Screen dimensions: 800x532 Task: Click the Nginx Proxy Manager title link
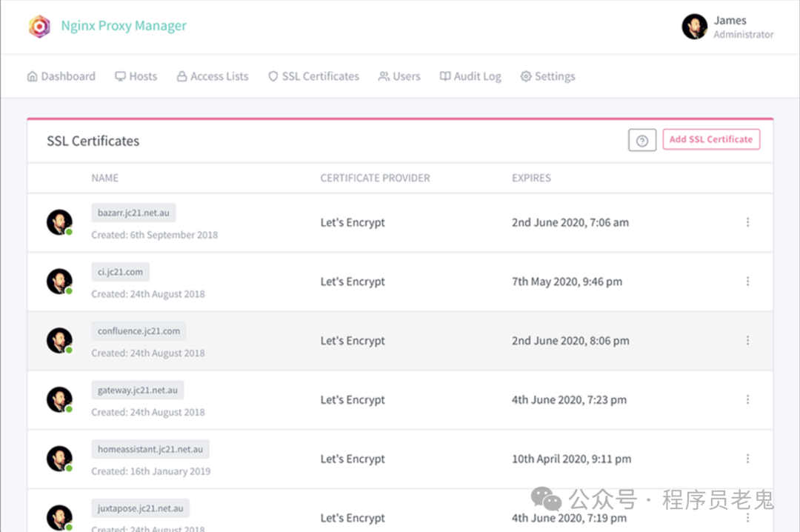tap(124, 25)
